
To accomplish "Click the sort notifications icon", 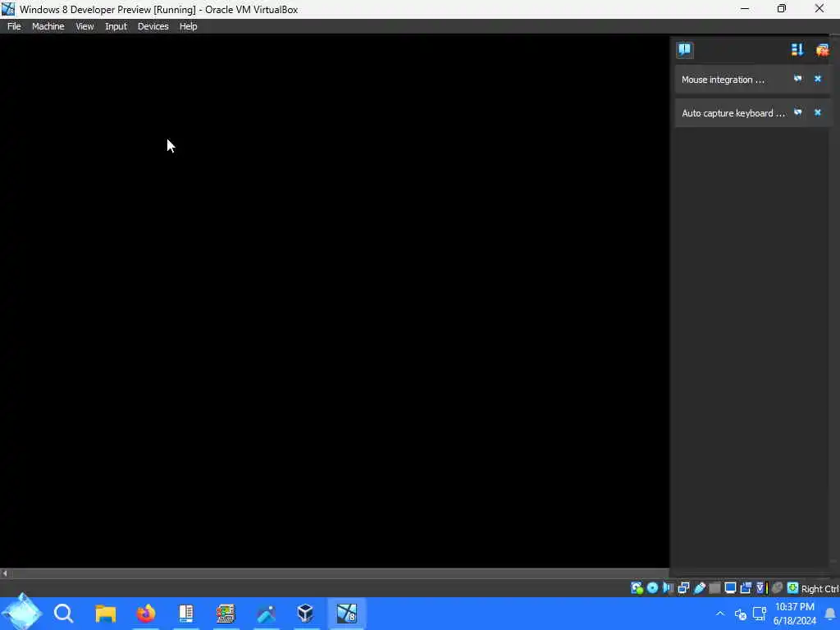I will pos(797,50).
